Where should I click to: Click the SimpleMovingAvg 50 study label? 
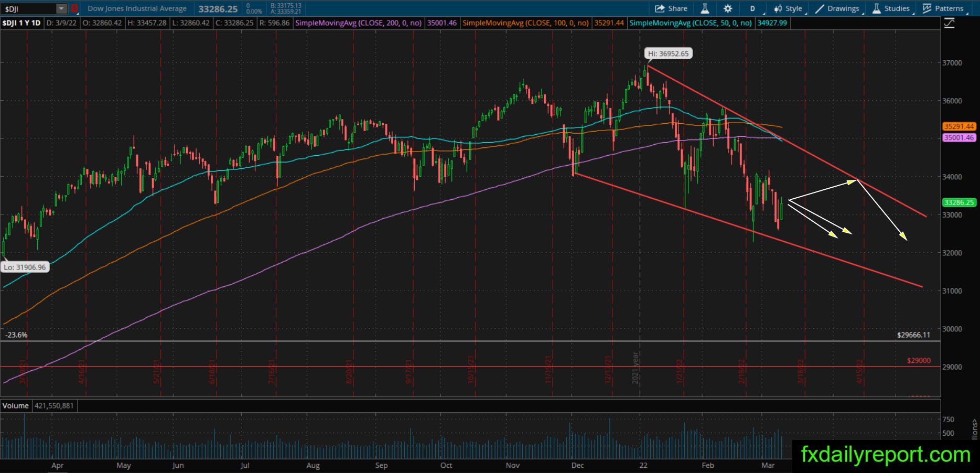click(x=691, y=23)
